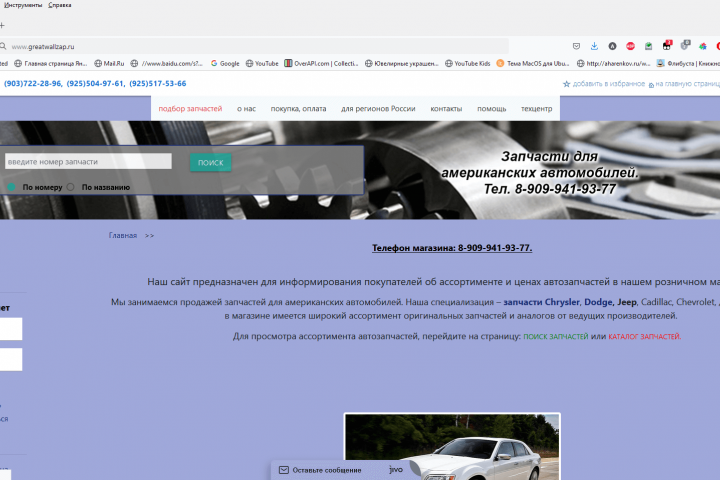Click the Jeep link in text
Screen dimensions: 720x480
coord(627,302)
